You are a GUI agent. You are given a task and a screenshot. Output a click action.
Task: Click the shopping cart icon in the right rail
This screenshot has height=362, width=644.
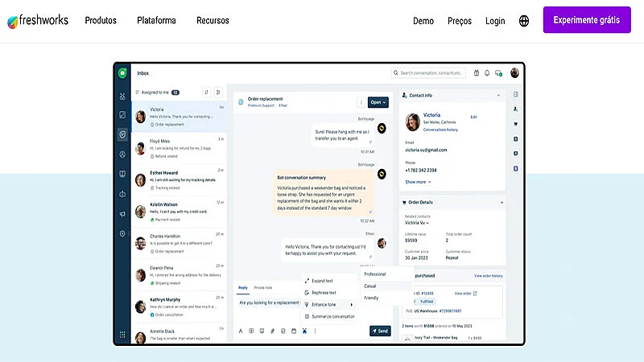coord(515,124)
